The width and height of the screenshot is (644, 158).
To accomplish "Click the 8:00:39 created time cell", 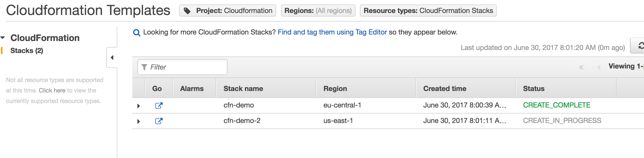I will 465,105.
